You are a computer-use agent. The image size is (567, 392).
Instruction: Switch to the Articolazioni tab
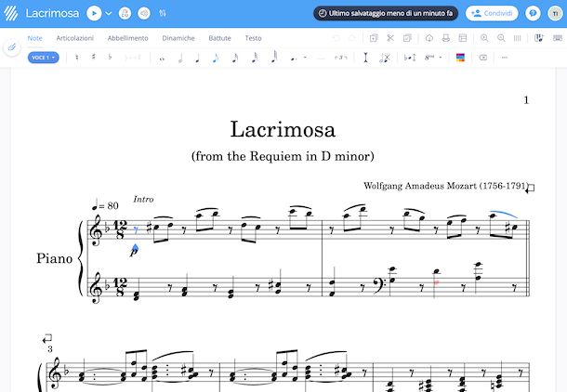75,38
